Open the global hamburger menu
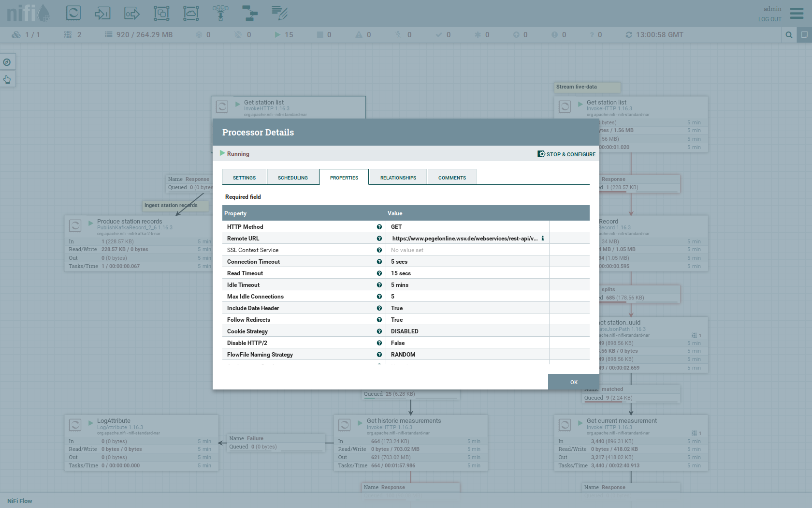 click(x=797, y=13)
